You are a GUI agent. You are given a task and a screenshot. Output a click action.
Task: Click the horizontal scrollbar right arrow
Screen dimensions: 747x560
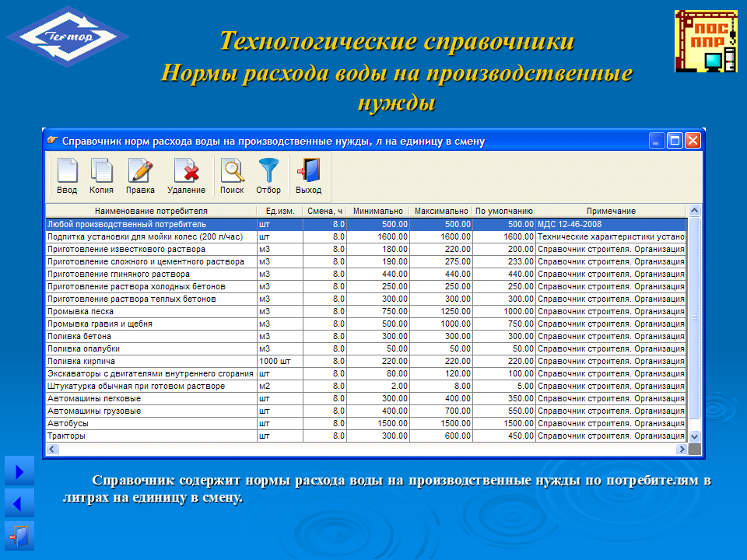tap(682, 449)
